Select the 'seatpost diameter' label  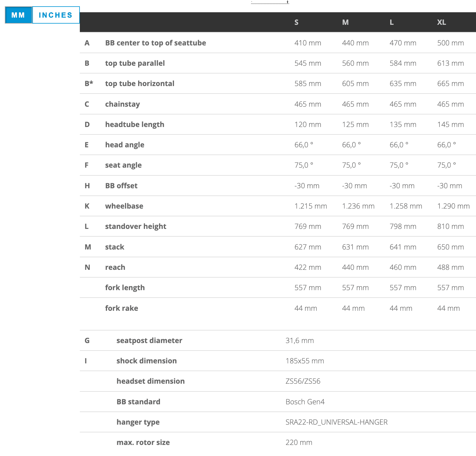(149, 340)
